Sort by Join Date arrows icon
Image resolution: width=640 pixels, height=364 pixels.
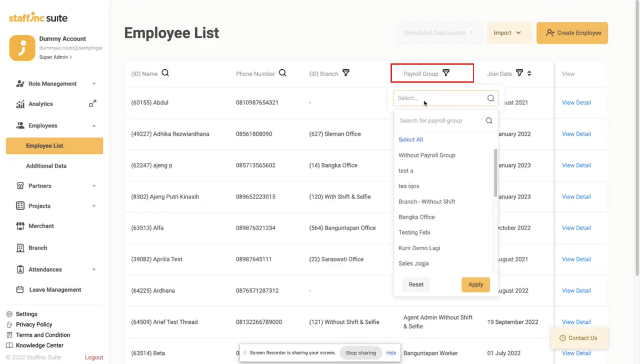529,74
